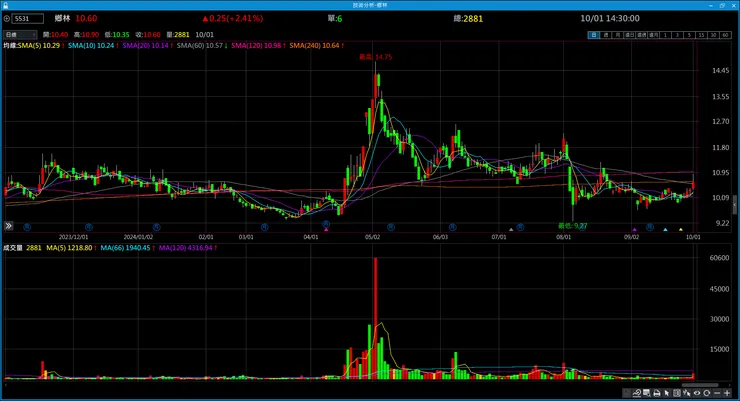Screen dimensions: 740x401
Task: Click the right-edge panel collapse handle
Action: pyautogui.click(x=734, y=205)
